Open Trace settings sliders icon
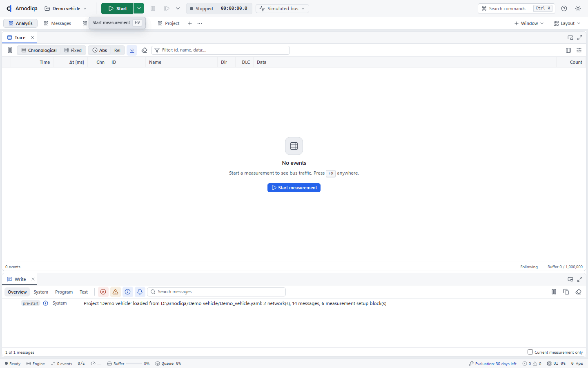The image size is (588, 368). [x=579, y=50]
